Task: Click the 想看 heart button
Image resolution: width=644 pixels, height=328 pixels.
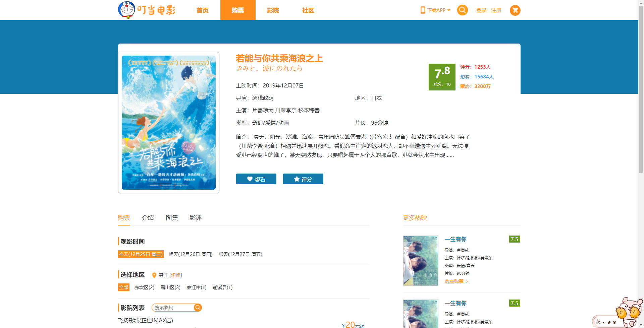Action: [x=256, y=179]
